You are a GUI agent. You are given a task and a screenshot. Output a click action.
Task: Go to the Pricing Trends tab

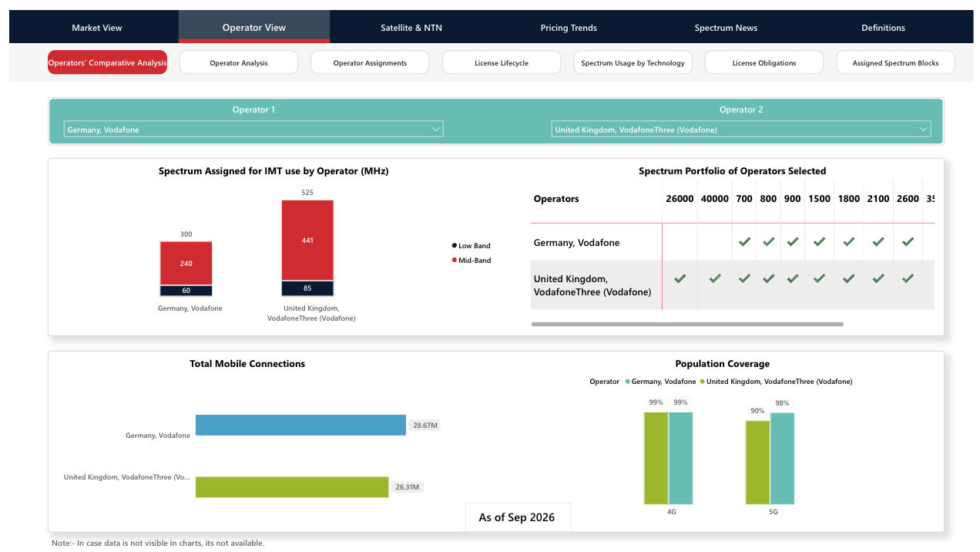(569, 28)
